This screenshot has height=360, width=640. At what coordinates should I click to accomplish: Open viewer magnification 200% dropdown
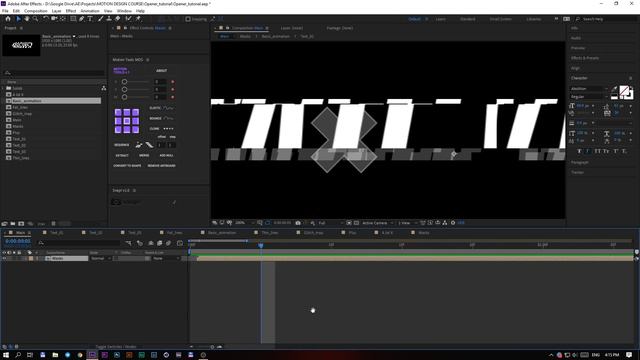tap(244, 223)
